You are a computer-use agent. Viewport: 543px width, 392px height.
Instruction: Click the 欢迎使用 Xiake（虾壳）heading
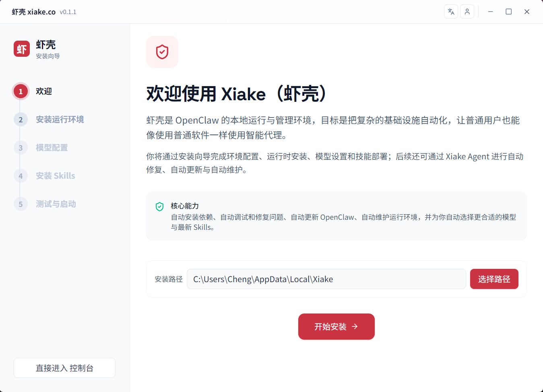pyautogui.click(x=237, y=94)
